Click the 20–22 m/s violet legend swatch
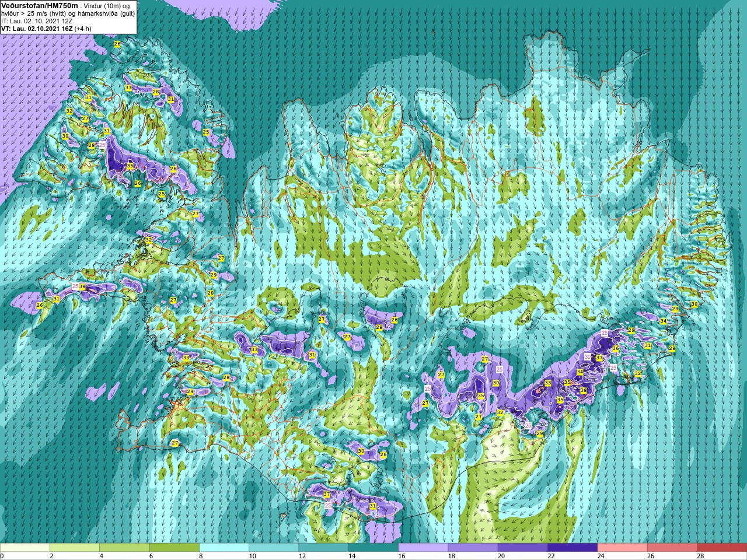Screen dimensions: 747x560 coord(522,547)
